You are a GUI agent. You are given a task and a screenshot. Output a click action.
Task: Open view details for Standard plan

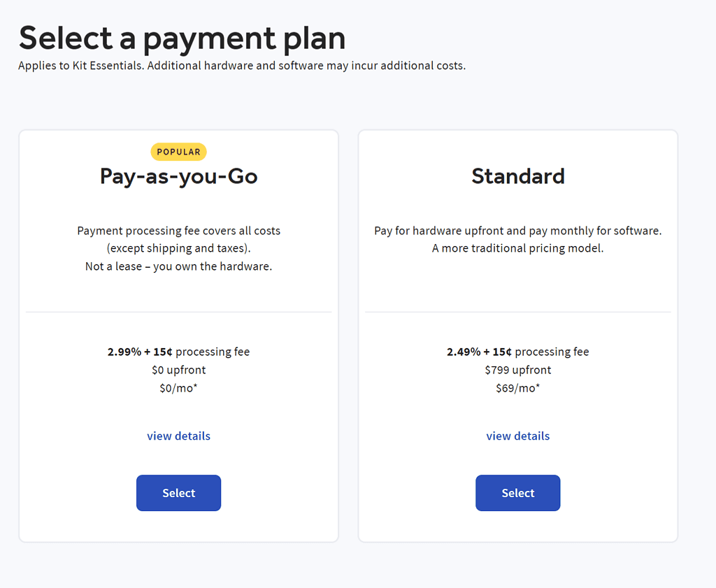pyautogui.click(x=517, y=436)
